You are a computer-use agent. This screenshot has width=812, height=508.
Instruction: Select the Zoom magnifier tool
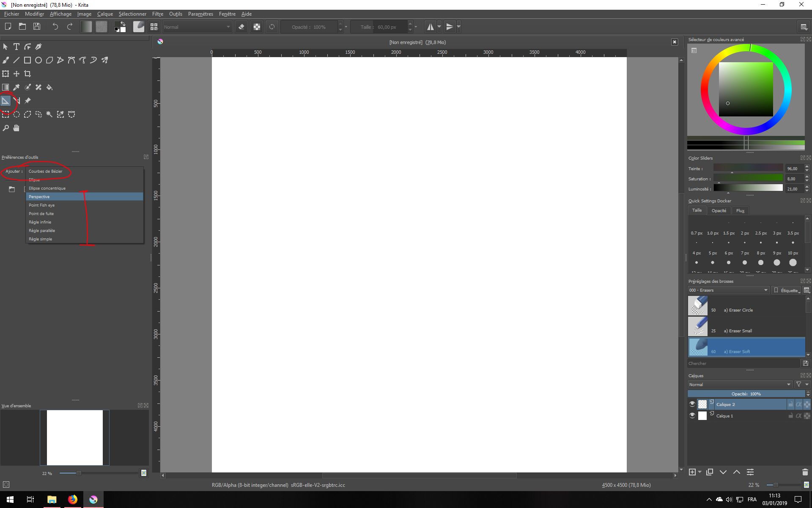click(x=5, y=128)
